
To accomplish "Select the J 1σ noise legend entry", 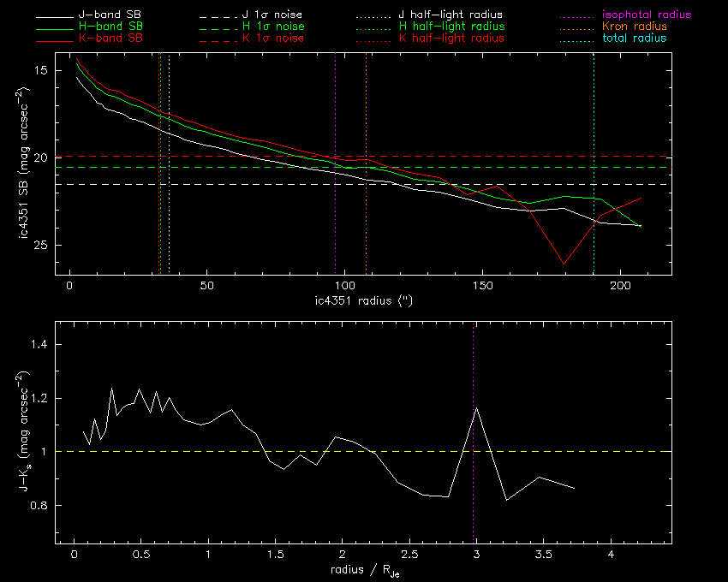I will (272, 15).
